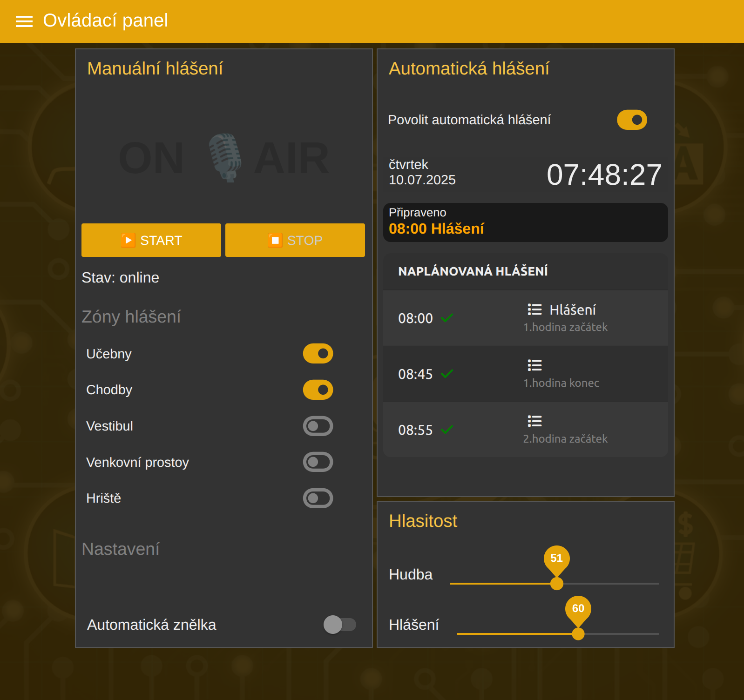Click the green checkmark next to 08:55
Image resolution: width=744 pixels, height=700 pixels.
click(447, 430)
